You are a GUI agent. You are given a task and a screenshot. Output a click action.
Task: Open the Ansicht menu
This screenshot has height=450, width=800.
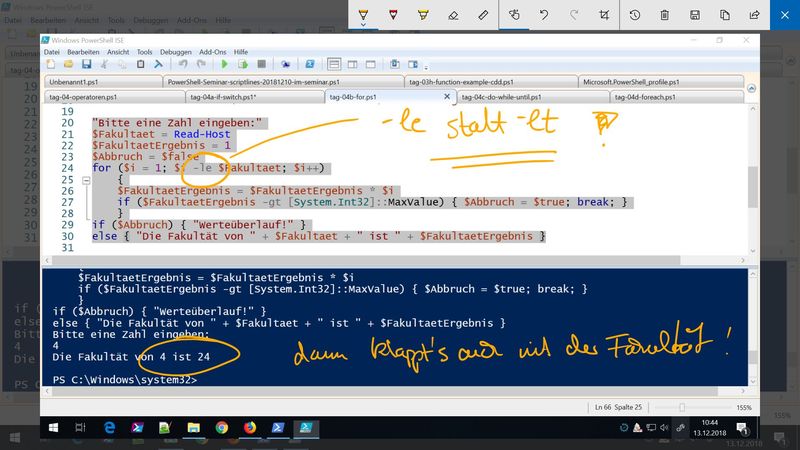tap(118, 52)
